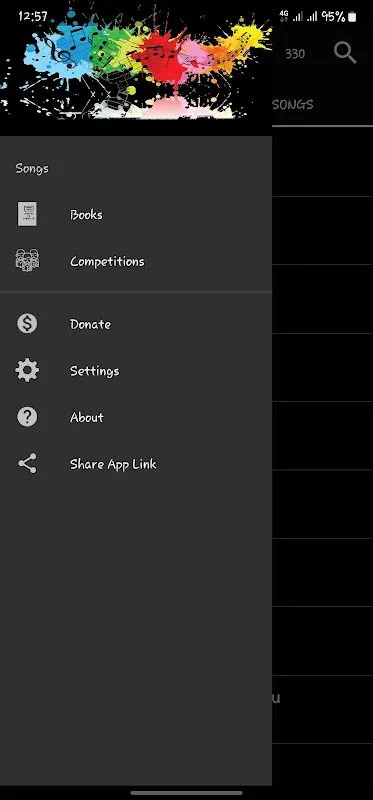
Task: Tap the Share App Link icon
Action: (x=27, y=463)
